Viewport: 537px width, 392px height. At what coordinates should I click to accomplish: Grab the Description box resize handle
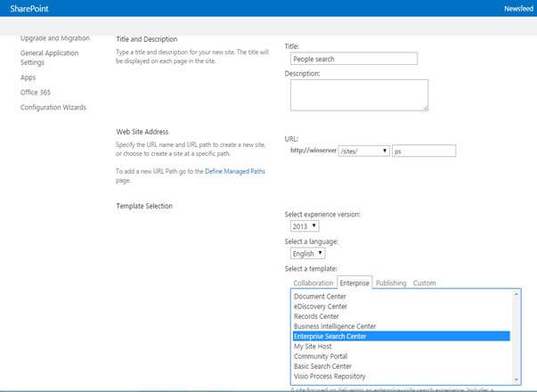coord(425,109)
